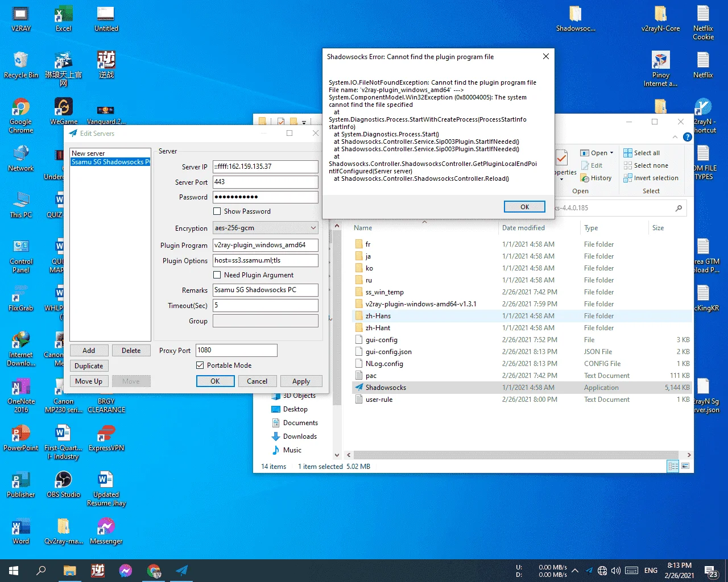Image resolution: width=728 pixels, height=582 pixels.
Task: Open the Windows Start menu
Action: click(14, 571)
